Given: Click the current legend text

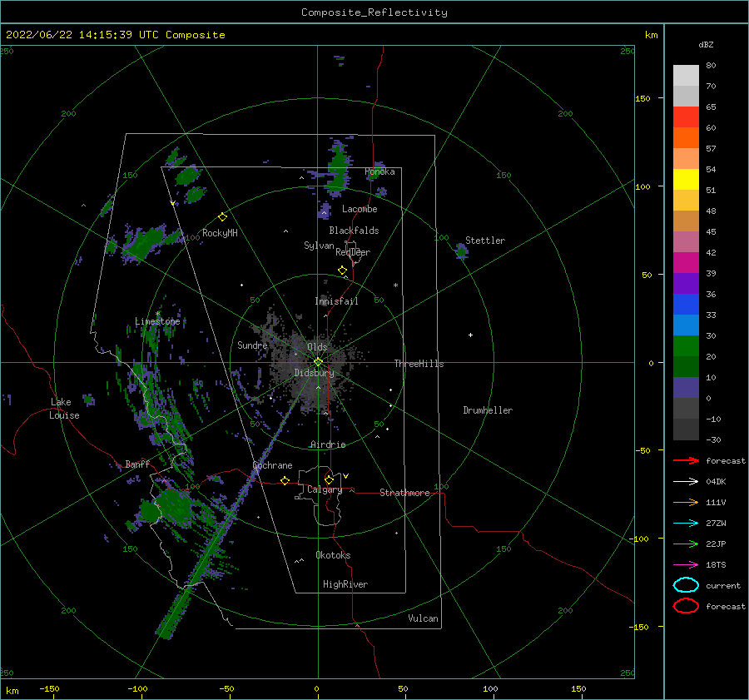Looking at the screenshot, I should (722, 585).
